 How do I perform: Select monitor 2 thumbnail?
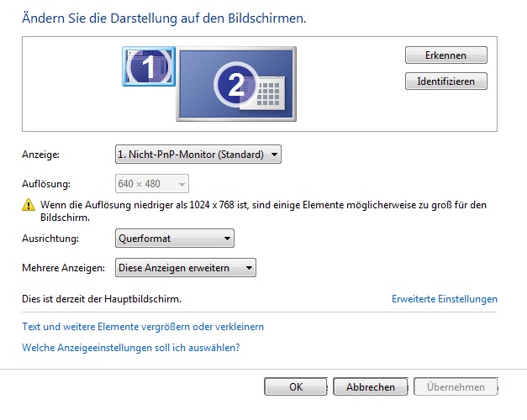pyautogui.click(x=236, y=84)
